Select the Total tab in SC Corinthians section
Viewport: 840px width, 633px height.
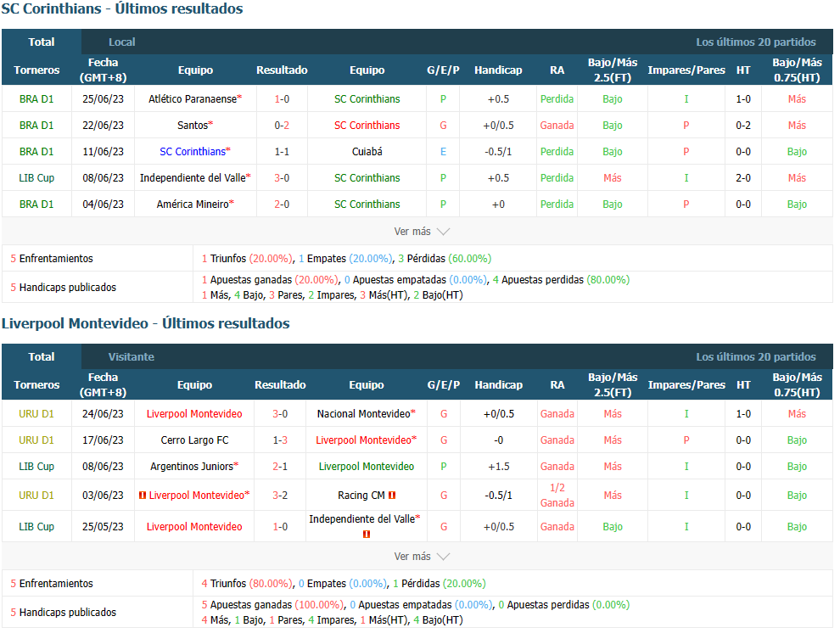click(42, 42)
